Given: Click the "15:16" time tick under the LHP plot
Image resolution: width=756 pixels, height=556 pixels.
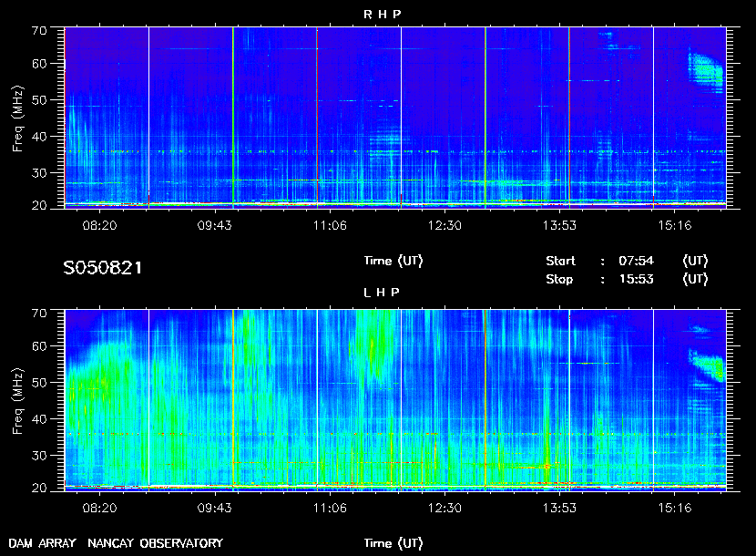Looking at the screenshot, I should tap(675, 509).
